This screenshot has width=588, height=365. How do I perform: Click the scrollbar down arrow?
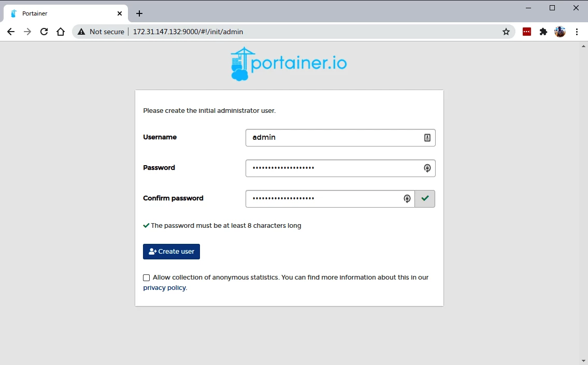pos(584,361)
